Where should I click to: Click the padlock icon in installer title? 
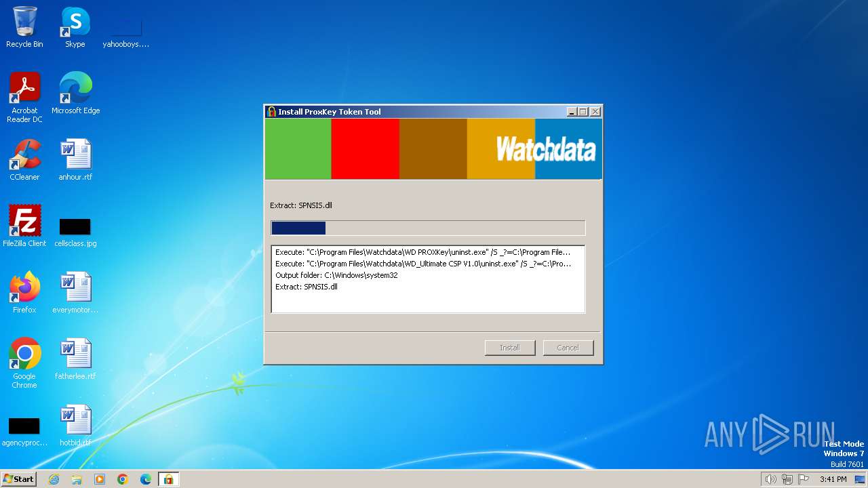click(x=272, y=112)
